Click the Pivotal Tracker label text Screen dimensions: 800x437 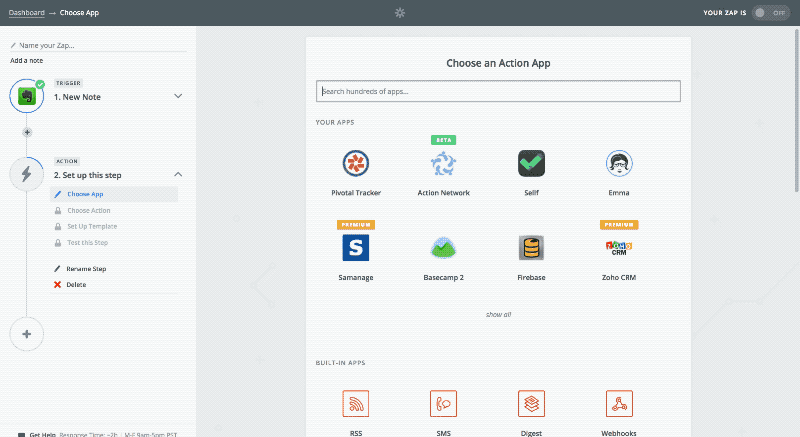tap(356, 193)
